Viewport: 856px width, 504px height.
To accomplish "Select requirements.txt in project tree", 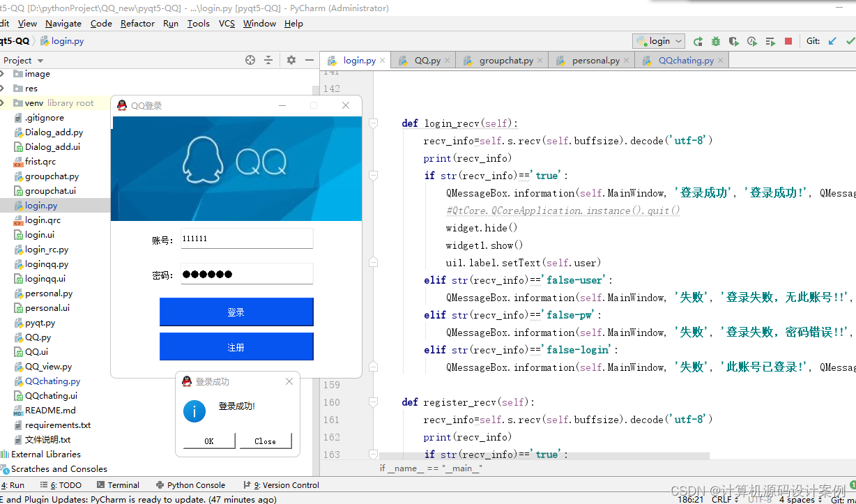I will (58, 425).
